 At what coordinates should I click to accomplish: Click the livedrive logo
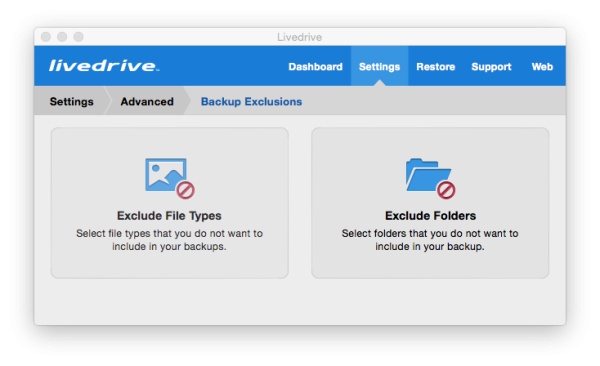click(x=104, y=66)
